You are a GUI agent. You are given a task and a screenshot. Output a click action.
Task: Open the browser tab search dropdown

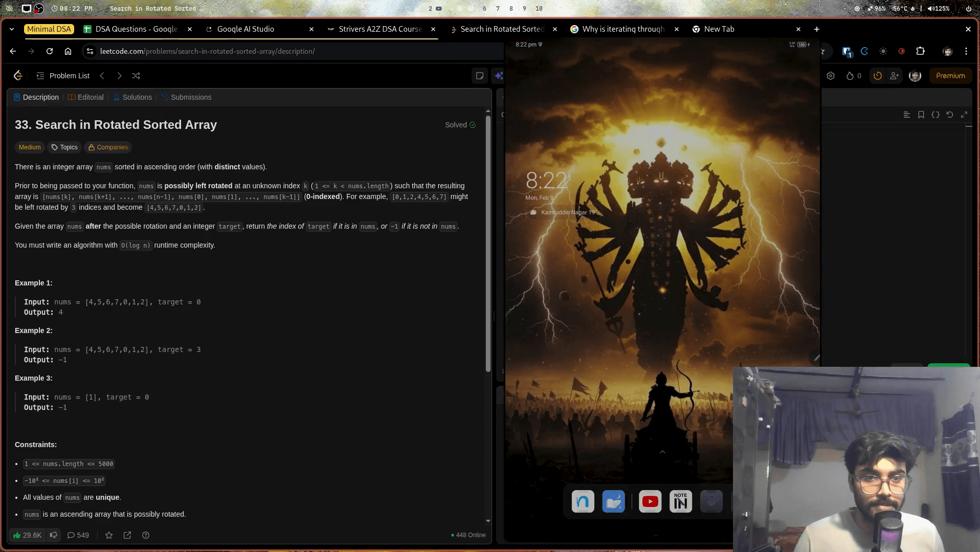pos(12,29)
